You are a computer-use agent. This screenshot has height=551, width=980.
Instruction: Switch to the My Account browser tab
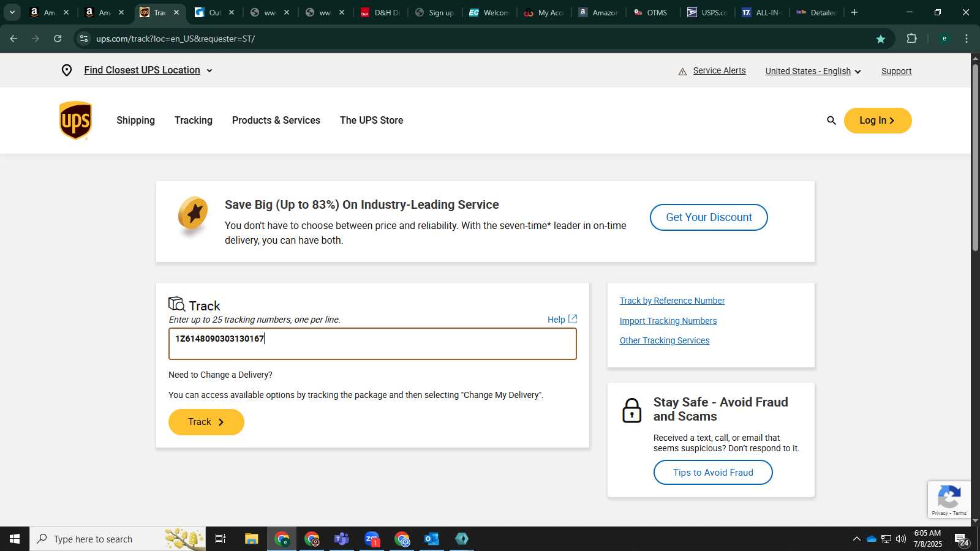543,12
